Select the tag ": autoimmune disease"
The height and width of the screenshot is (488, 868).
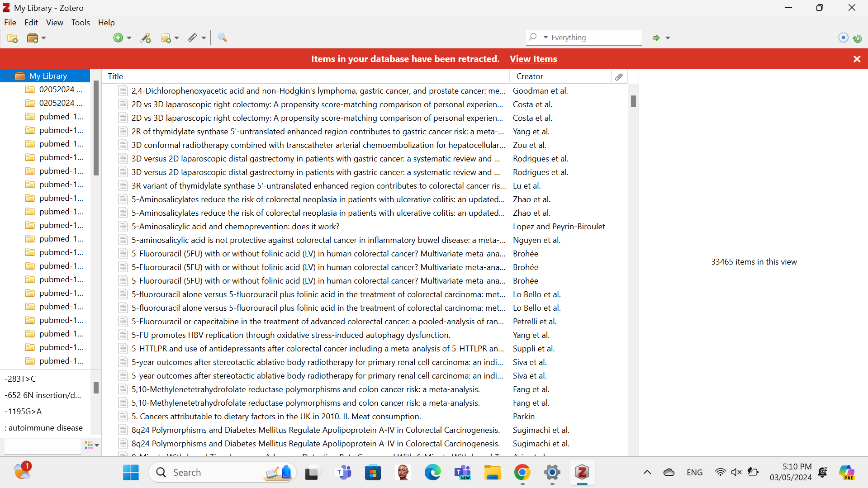pos(43,428)
